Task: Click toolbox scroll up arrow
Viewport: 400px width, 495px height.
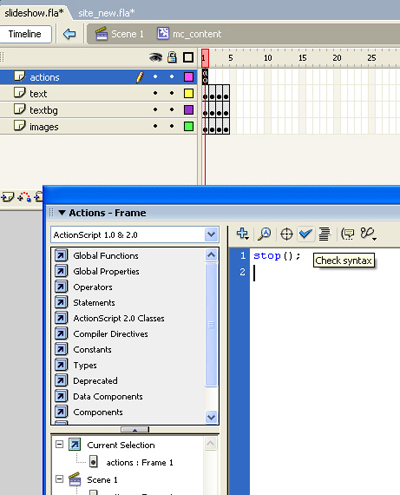Action: coord(211,255)
